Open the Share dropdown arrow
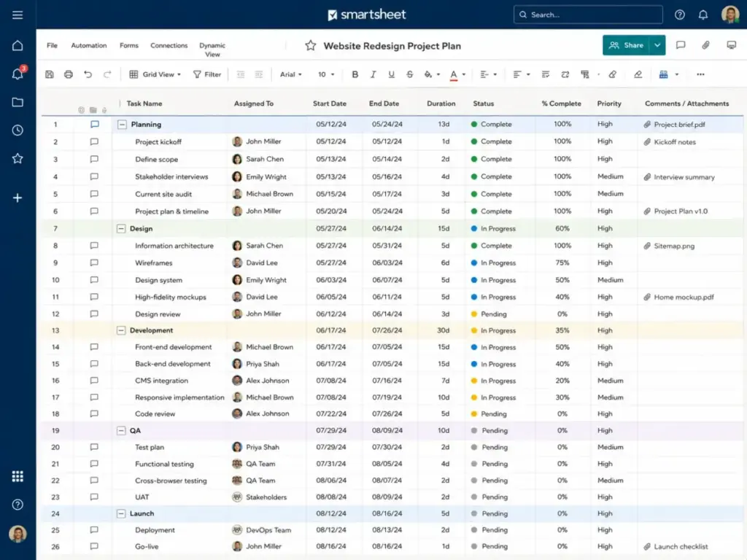 657,45
